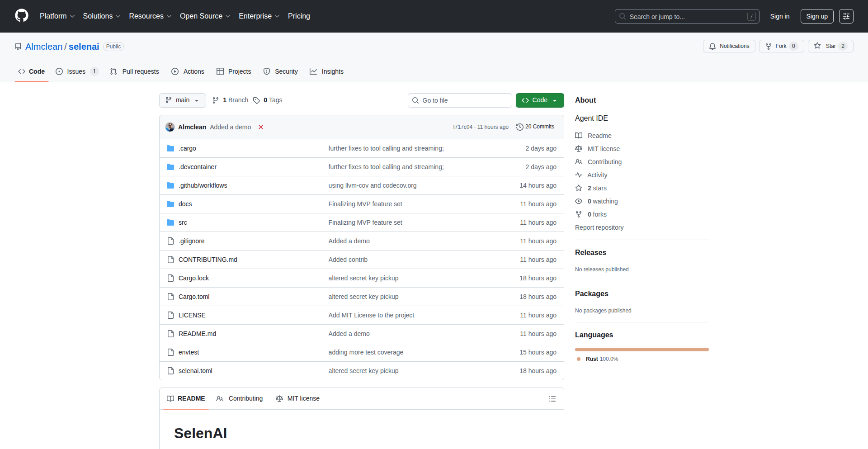Click the f717c04 commit hash
This screenshot has width=868, height=449.
click(x=462, y=127)
